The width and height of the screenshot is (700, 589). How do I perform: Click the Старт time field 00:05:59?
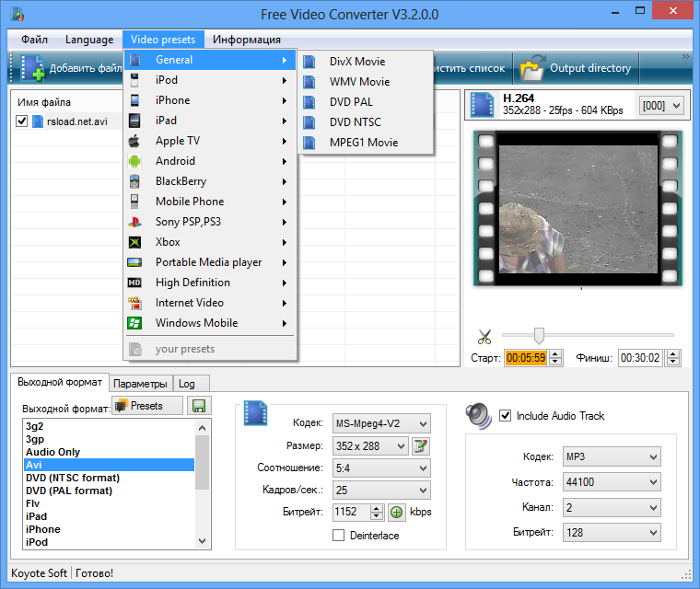pos(526,358)
